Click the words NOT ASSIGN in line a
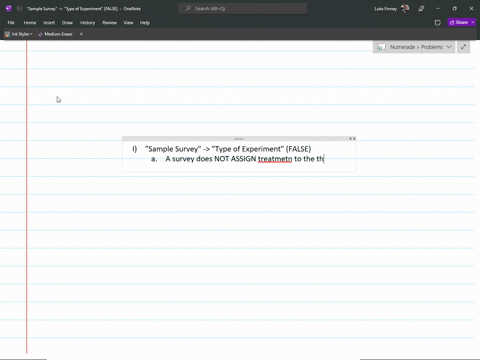 [235, 159]
